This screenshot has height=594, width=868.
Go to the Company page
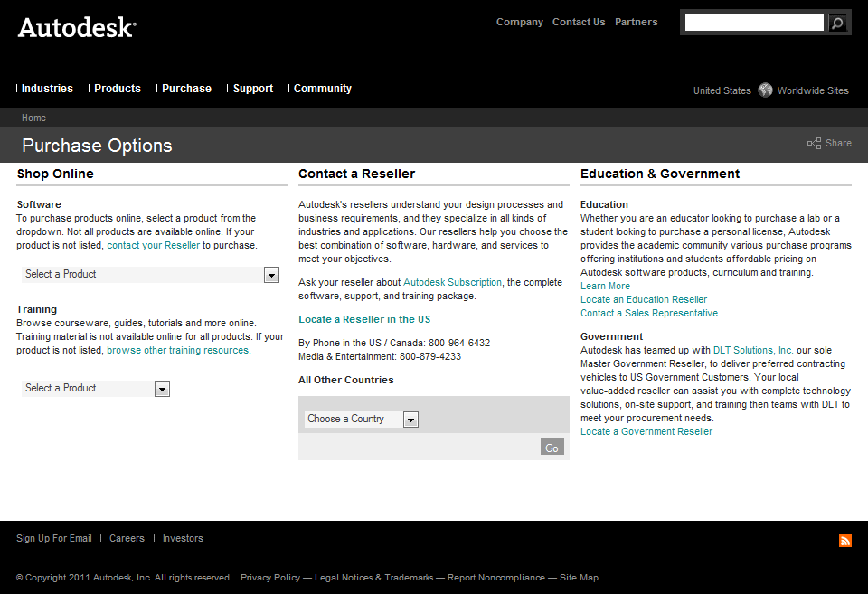click(519, 22)
